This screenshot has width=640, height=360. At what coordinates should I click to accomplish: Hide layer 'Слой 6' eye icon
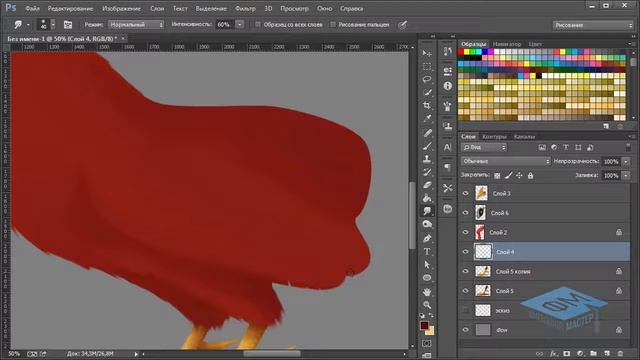[465, 213]
